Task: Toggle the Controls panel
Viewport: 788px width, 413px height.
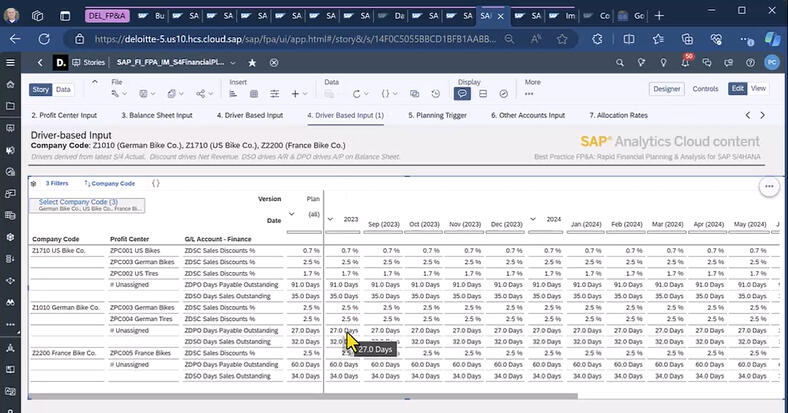Action: pos(705,89)
